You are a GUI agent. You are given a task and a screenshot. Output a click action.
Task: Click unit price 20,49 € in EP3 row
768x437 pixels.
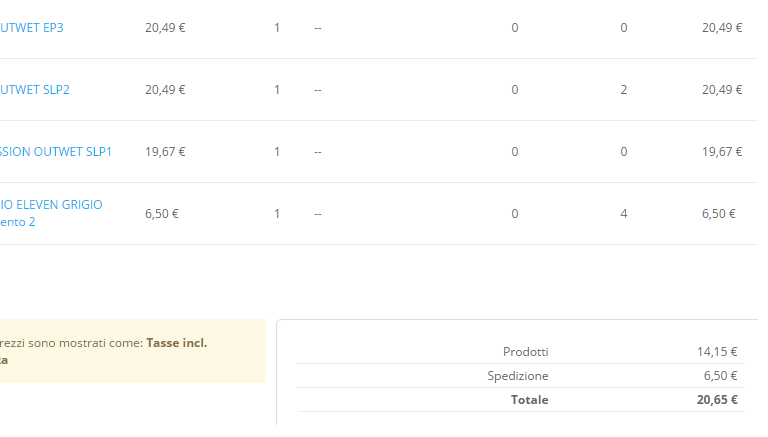(x=165, y=28)
